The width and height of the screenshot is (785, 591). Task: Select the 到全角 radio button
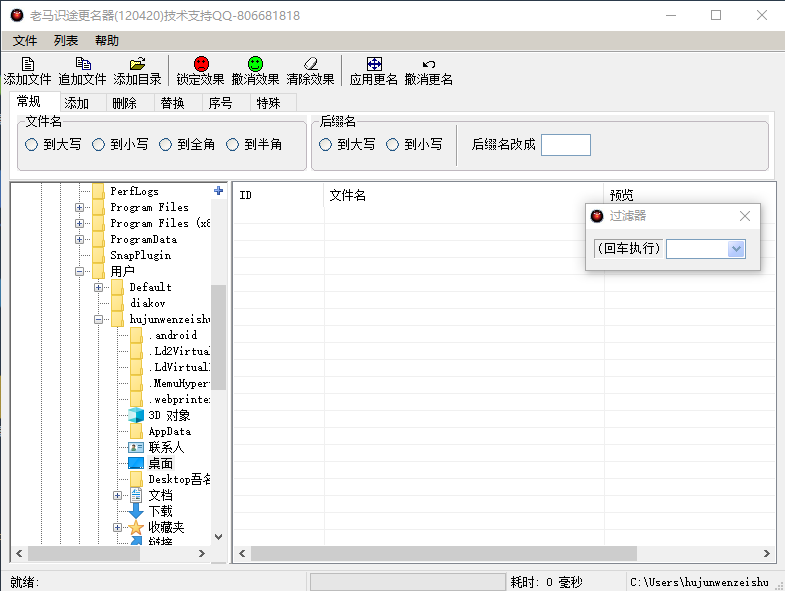click(x=167, y=145)
